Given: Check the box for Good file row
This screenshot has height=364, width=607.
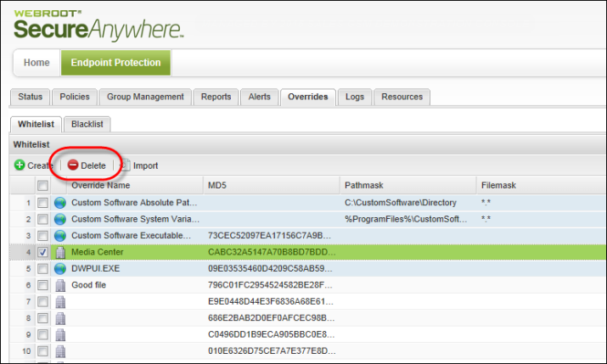Looking at the screenshot, I should 42,285.
